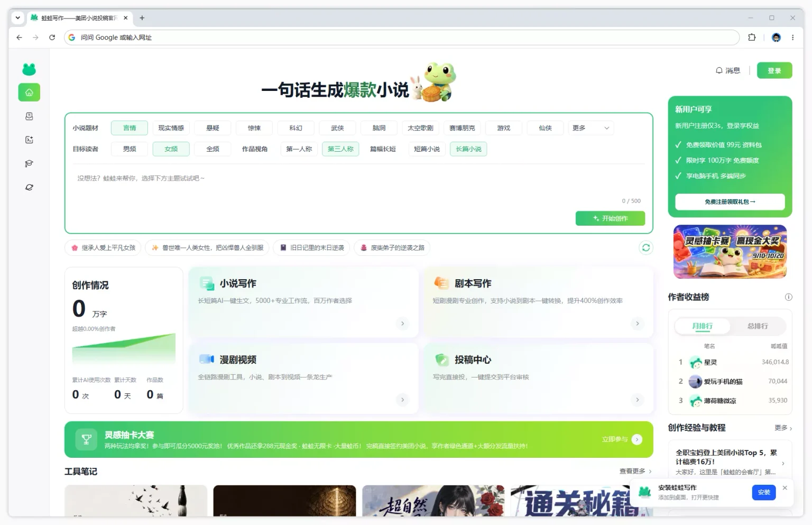Refresh the suggested story prompts
The height and width of the screenshot is (525, 812).
click(x=646, y=247)
